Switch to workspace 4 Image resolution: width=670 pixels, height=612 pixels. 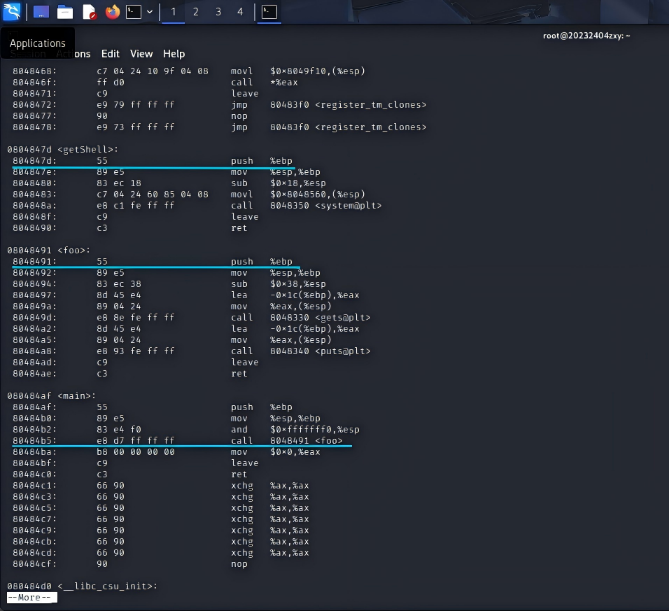[240, 12]
